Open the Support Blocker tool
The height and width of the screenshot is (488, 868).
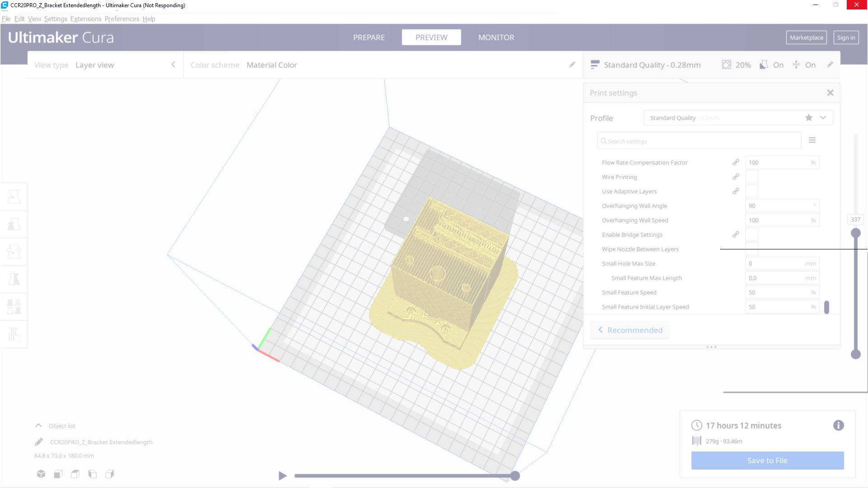pyautogui.click(x=14, y=334)
